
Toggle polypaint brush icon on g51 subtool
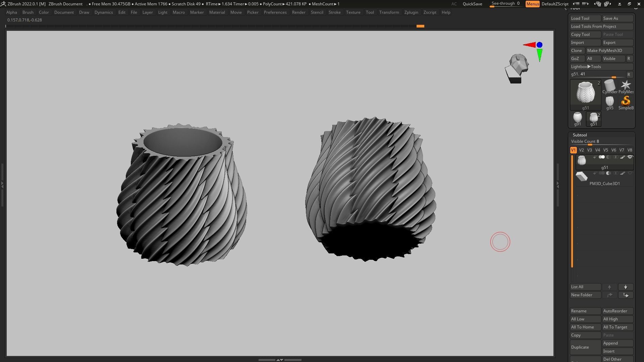point(623,157)
